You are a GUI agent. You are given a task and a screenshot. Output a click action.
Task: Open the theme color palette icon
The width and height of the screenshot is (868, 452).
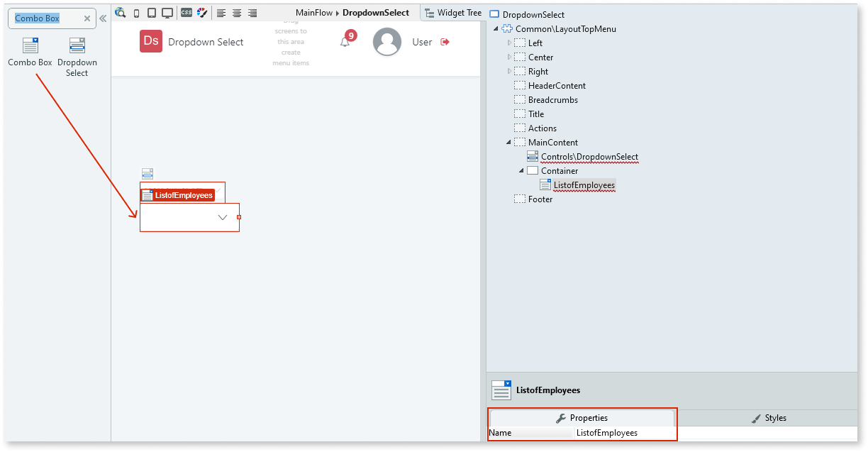201,12
